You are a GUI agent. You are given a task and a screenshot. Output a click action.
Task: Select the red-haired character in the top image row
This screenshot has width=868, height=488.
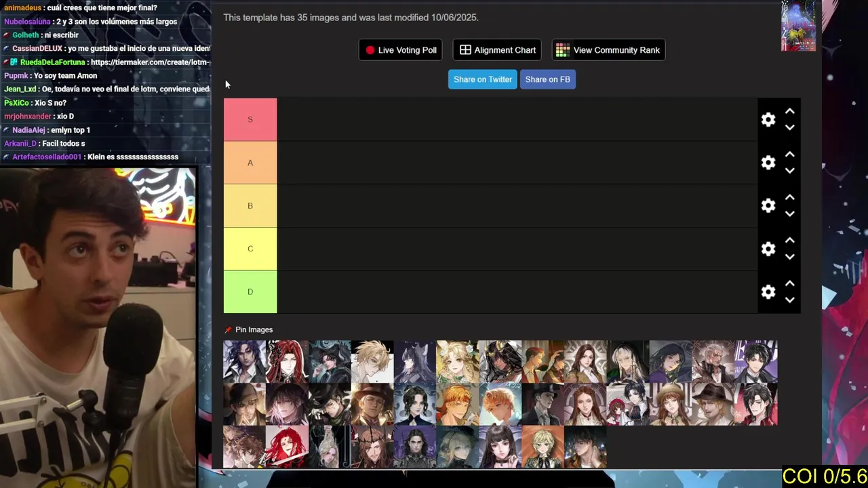coord(288,361)
